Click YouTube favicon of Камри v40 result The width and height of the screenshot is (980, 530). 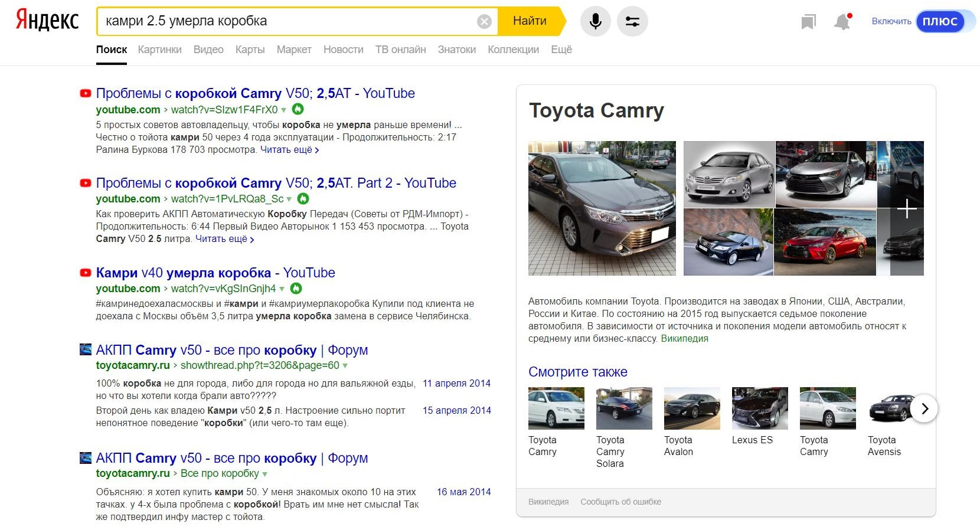86,273
